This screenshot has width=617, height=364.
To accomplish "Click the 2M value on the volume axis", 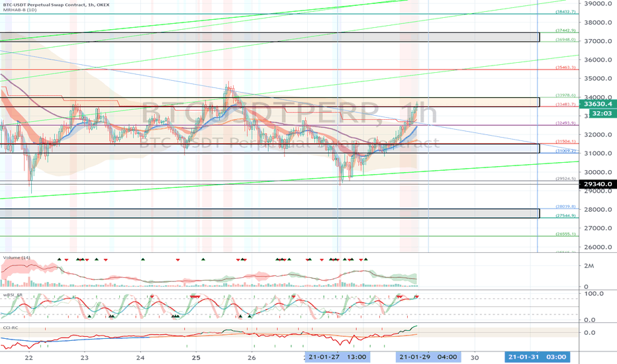I will click(x=589, y=266).
